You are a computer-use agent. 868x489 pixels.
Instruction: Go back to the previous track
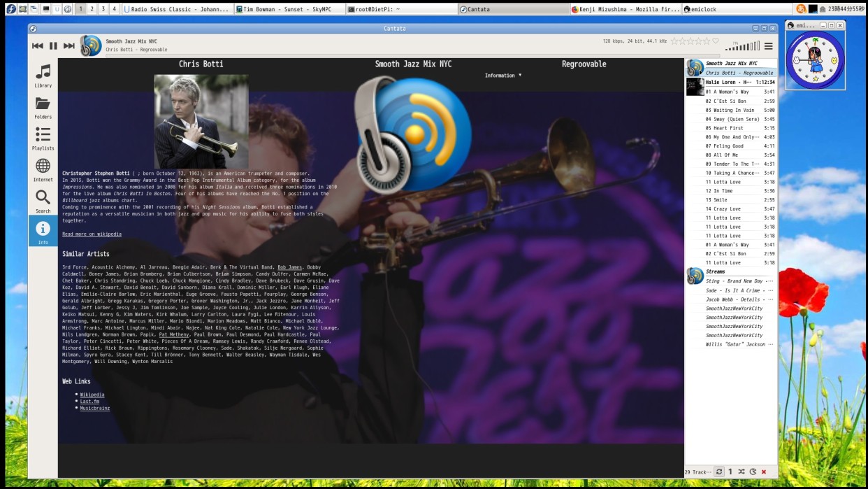point(38,46)
